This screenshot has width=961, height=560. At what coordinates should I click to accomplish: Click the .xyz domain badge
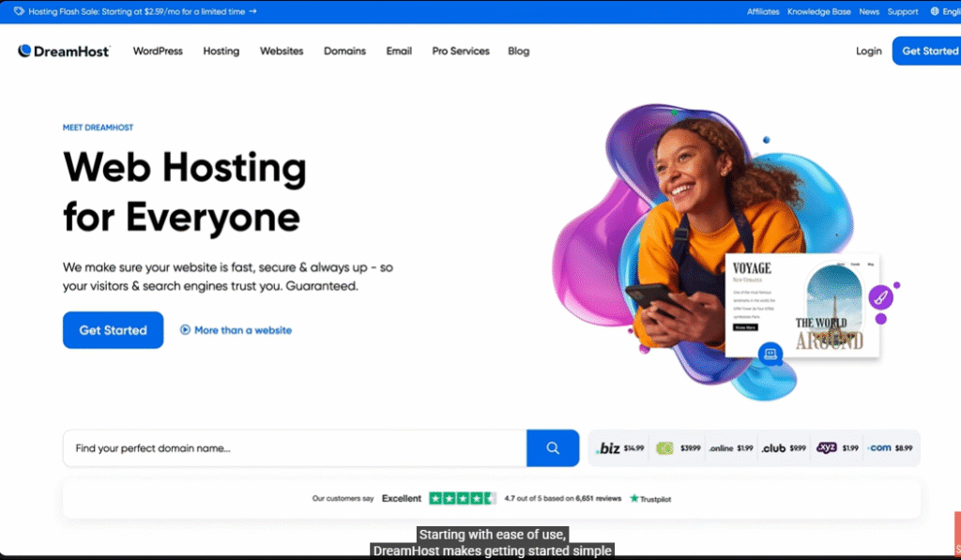pyautogui.click(x=827, y=448)
